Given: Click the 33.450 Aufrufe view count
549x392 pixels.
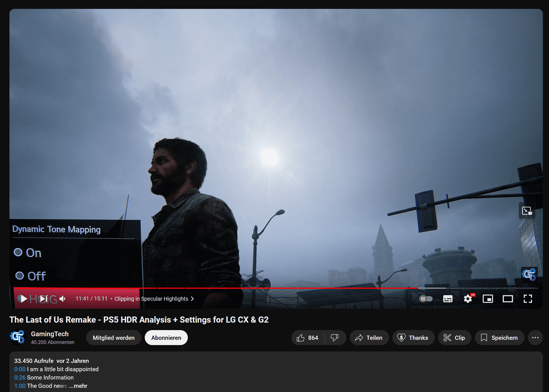Looking at the screenshot, I should pos(34,361).
